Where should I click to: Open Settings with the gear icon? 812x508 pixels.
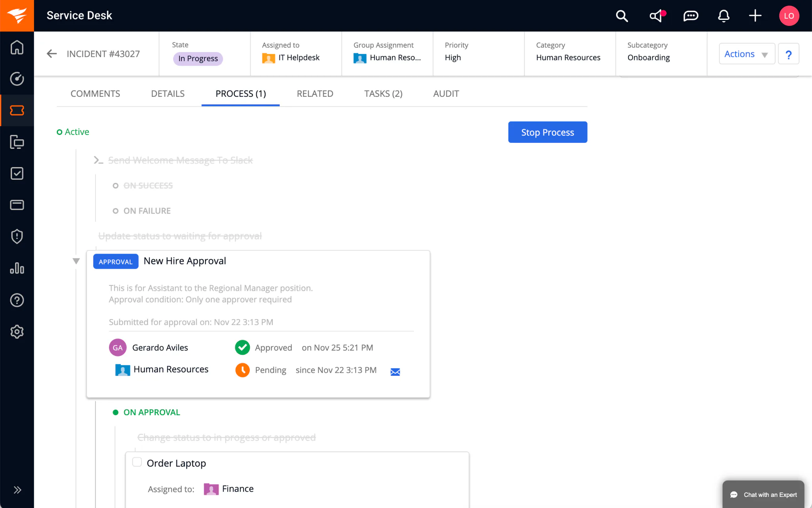17,332
